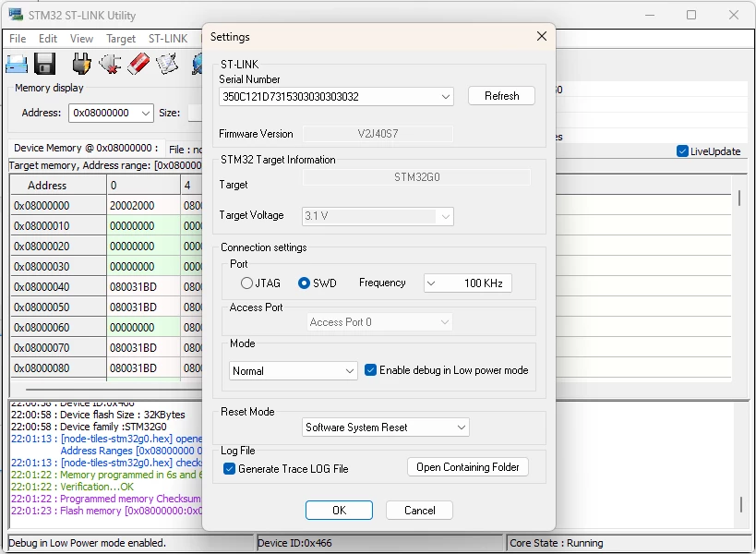Click log line Device family :STM32G0
This screenshot has width=756, height=554.
(x=89, y=427)
